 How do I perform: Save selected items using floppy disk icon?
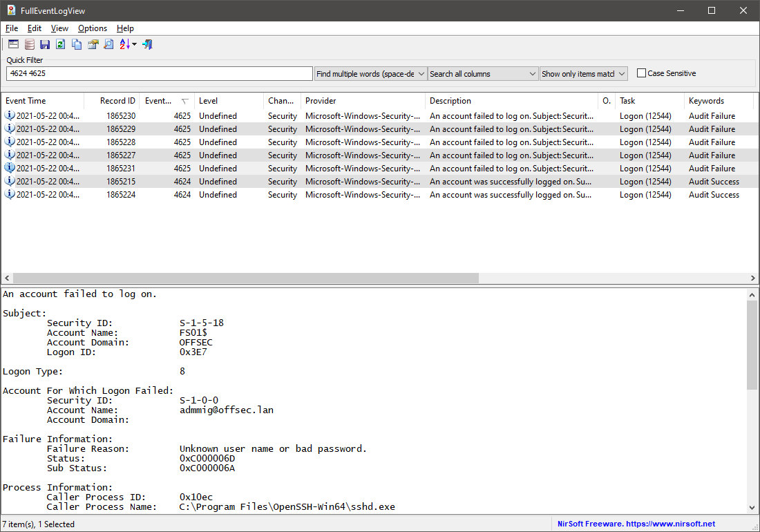point(45,45)
